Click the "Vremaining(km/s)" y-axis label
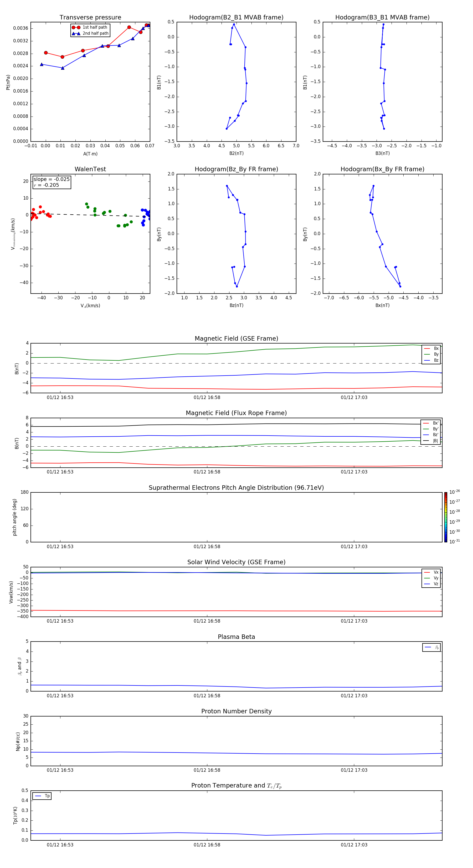The height and width of the screenshot is (868, 473). pyautogui.click(x=13, y=234)
